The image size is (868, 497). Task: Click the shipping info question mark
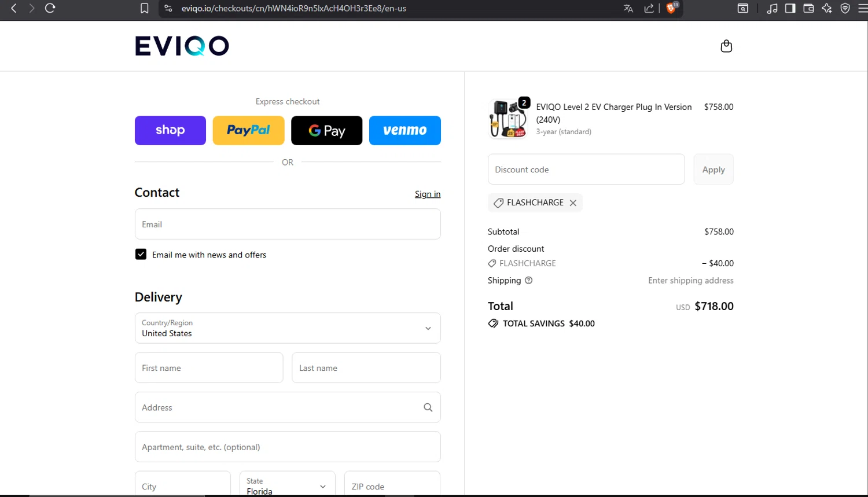pos(528,281)
